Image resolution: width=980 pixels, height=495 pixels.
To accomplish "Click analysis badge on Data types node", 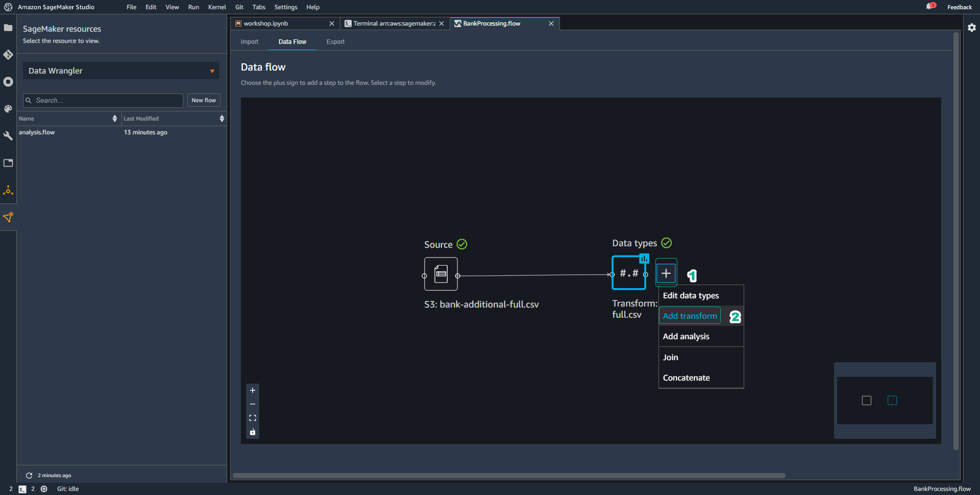I will [644, 258].
